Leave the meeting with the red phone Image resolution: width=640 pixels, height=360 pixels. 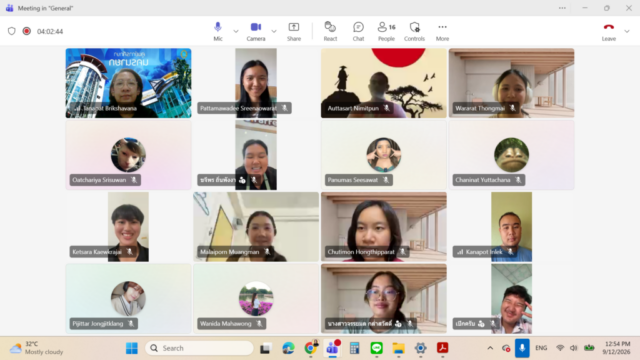coord(609,31)
